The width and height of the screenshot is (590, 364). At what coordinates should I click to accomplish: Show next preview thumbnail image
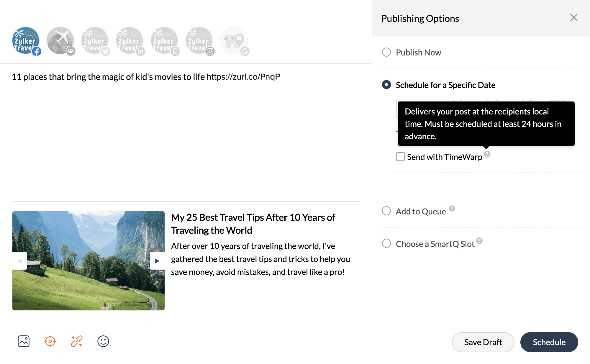pyautogui.click(x=157, y=261)
